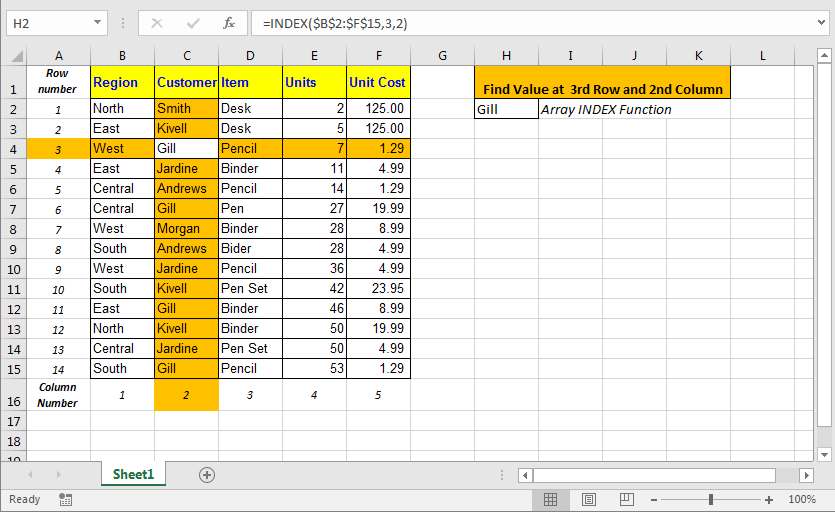This screenshot has height=512, width=835.
Task: Switch to Page Layout view icon
Action: [588, 500]
